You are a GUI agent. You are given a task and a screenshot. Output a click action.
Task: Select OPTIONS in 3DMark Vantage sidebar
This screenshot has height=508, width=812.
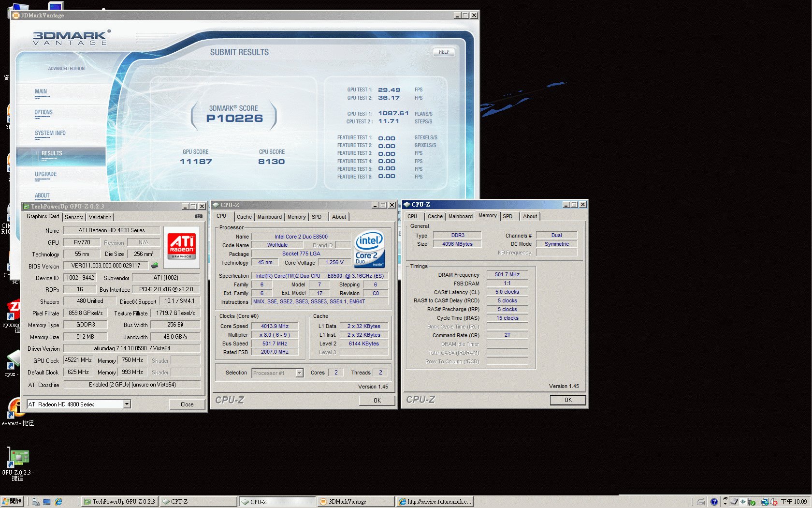43,112
